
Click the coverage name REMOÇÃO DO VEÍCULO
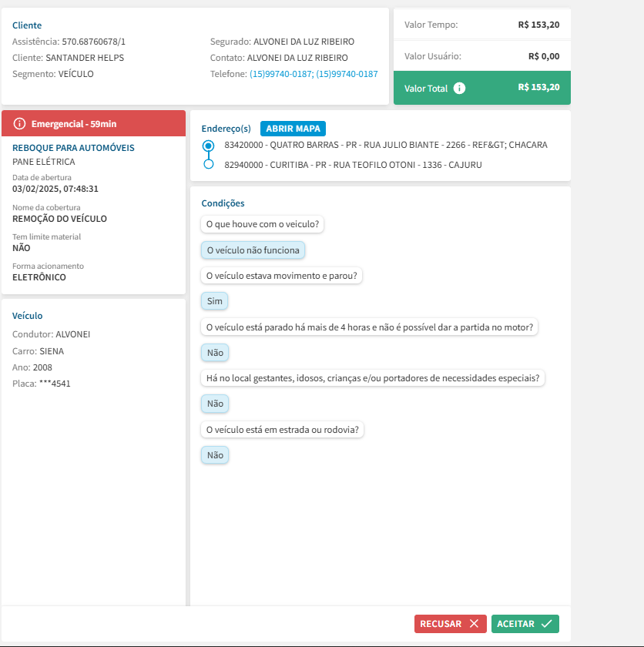(59, 219)
